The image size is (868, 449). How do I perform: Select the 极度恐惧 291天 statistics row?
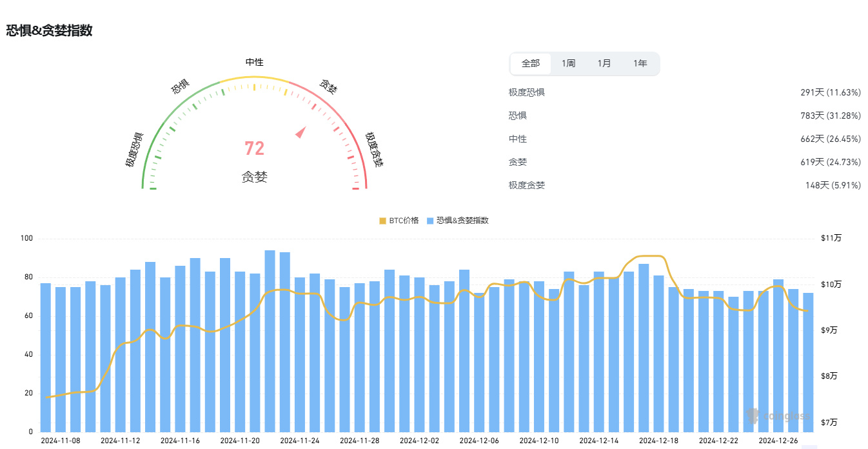click(x=684, y=92)
